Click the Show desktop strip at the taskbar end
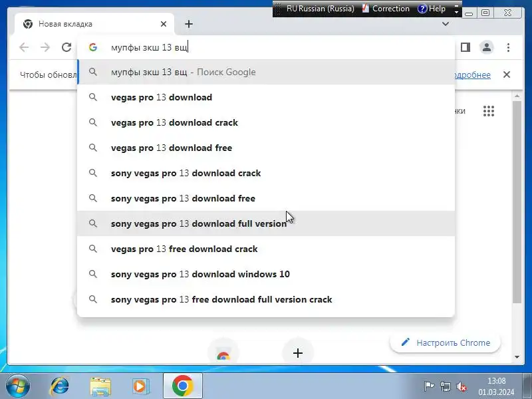Screen dimensions: 532x399 click(527, 386)
